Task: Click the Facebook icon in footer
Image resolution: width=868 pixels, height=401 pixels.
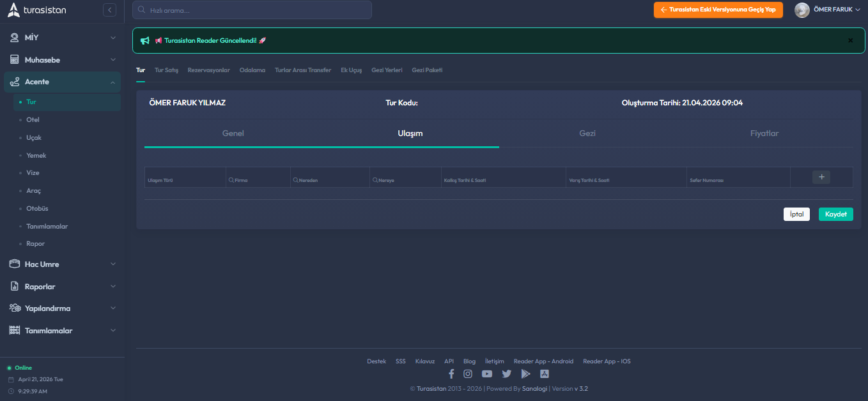Action: click(451, 374)
